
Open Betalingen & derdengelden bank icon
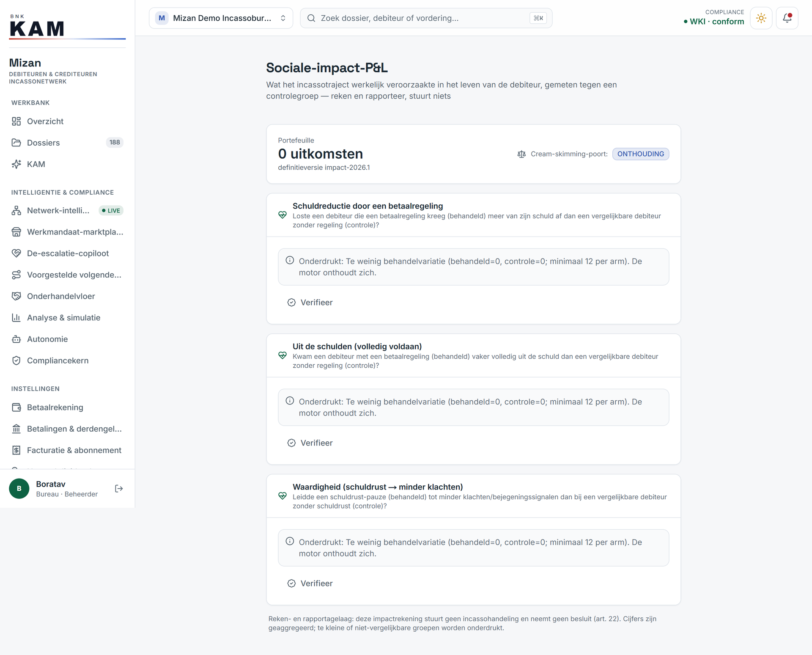[16, 429]
